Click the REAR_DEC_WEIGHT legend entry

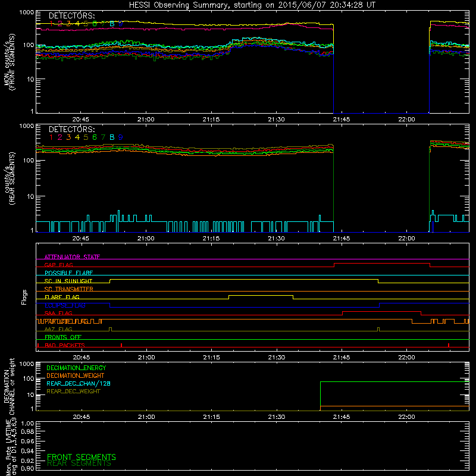click(73, 392)
